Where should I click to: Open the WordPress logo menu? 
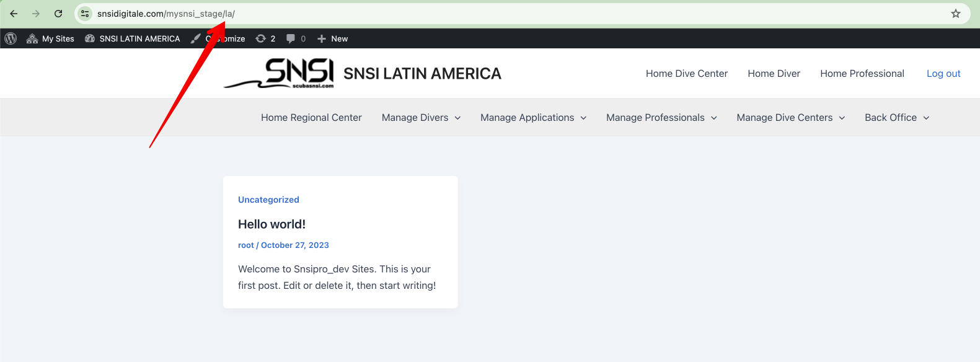click(11, 38)
